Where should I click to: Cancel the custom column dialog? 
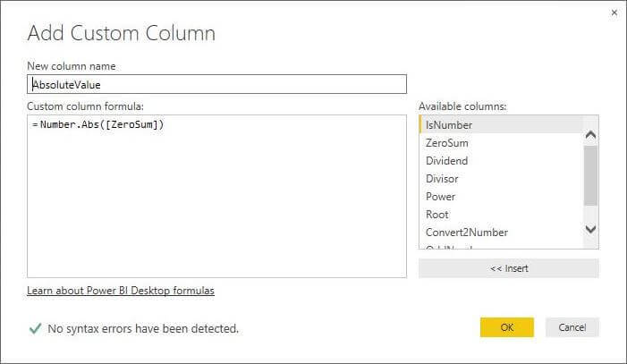coord(572,327)
